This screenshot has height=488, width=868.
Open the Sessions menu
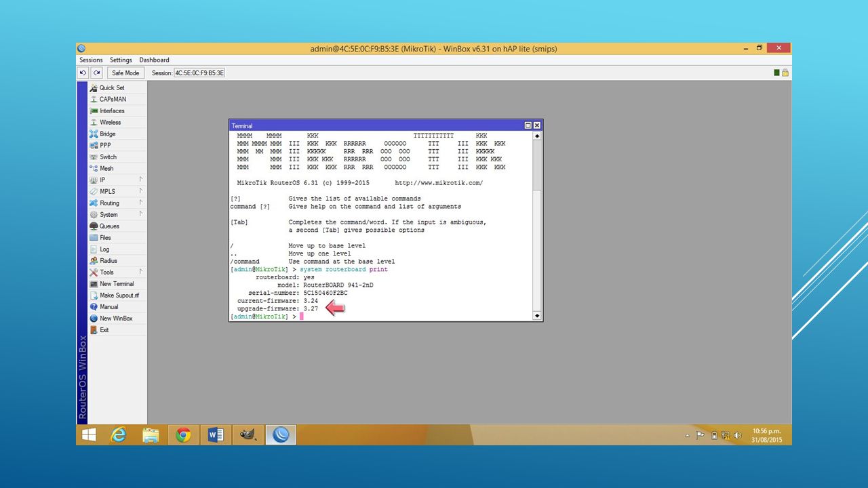pyautogui.click(x=91, y=60)
